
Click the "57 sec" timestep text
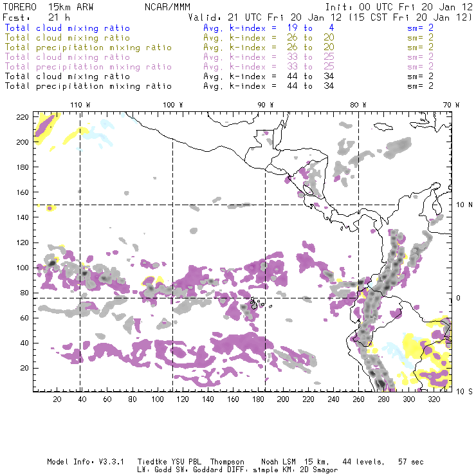coord(411,462)
